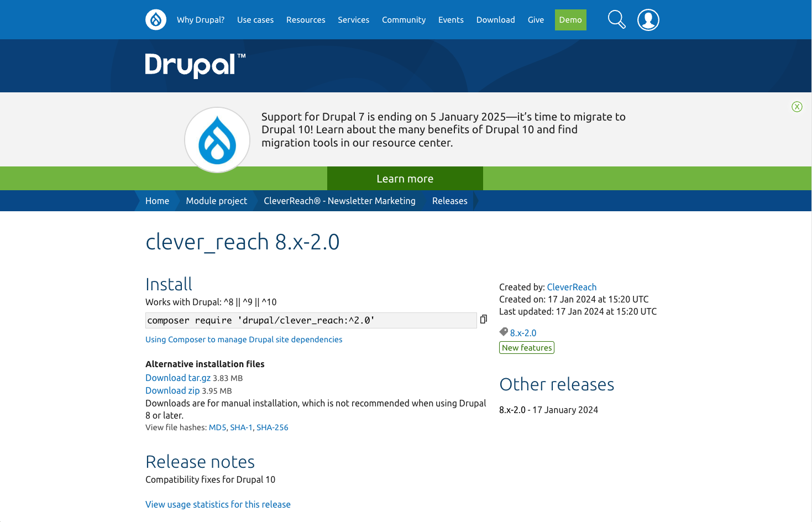
Task: Open the Resources menu
Action: click(306, 20)
